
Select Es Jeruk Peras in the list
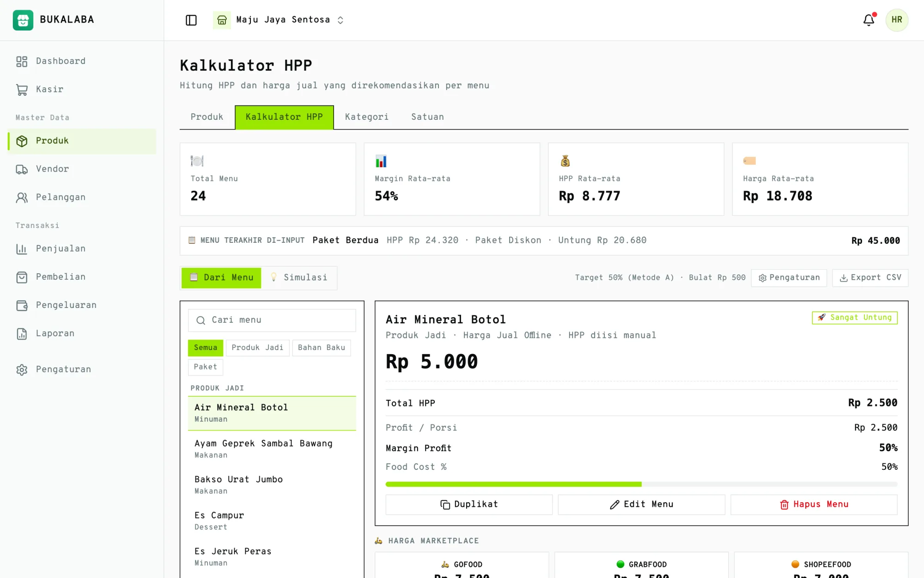click(272, 557)
